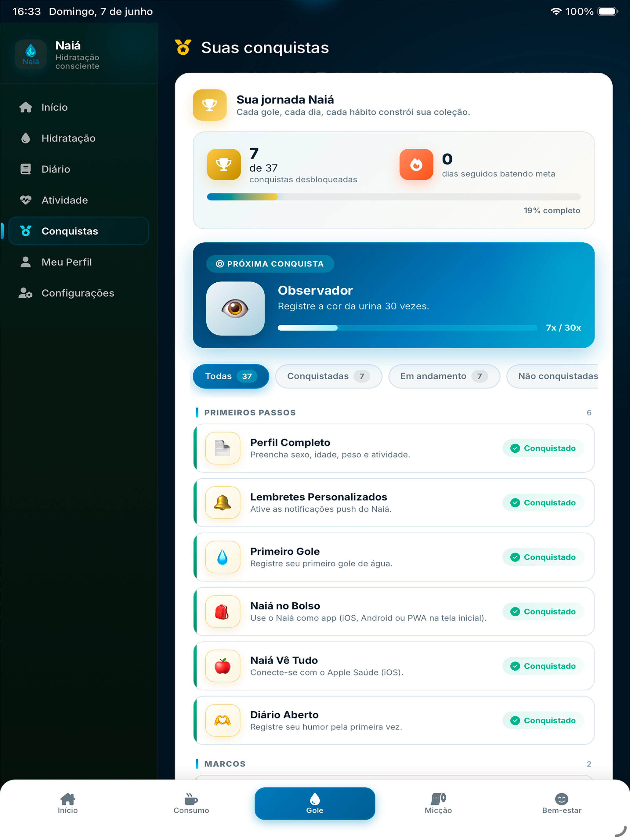
Task: Click the sidebar medal icon
Action: point(25,231)
